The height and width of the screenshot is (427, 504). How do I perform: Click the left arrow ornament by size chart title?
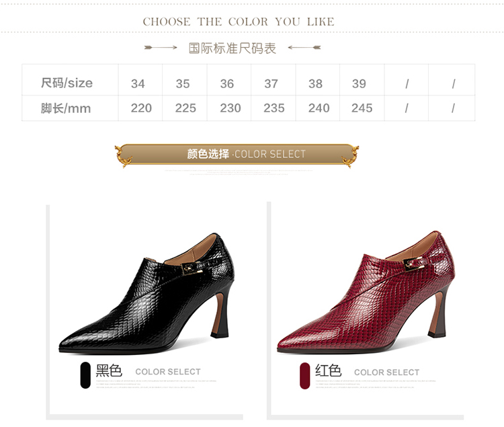coord(161,48)
